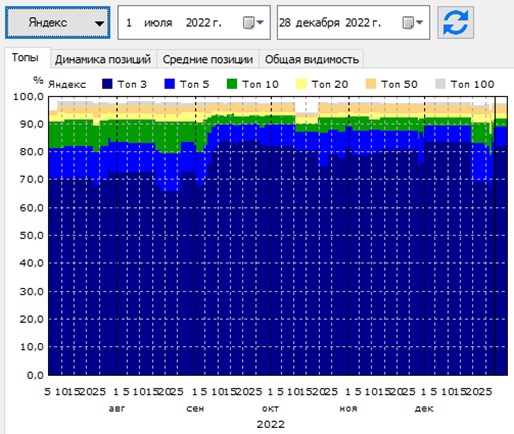
Task: Expand the end date picker arrow
Action: pos(420,23)
